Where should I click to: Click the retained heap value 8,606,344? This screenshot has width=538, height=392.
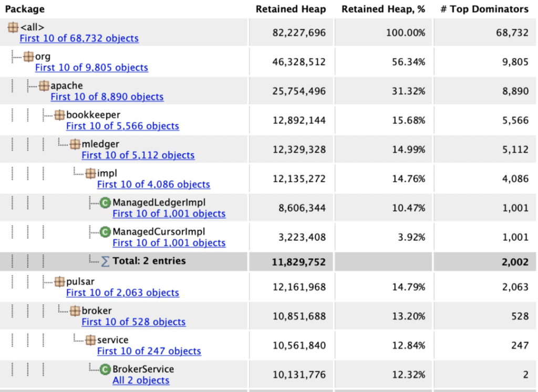click(x=302, y=208)
